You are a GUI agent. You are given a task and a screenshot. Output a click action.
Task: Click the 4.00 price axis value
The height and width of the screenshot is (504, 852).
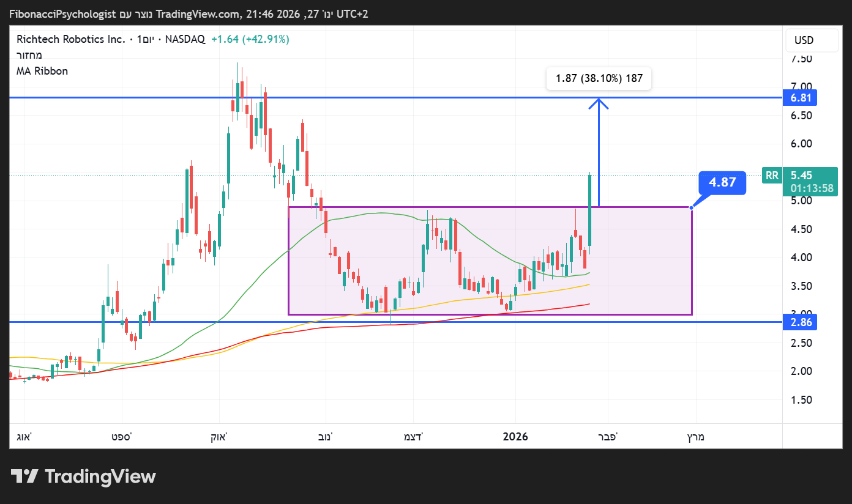pos(802,258)
